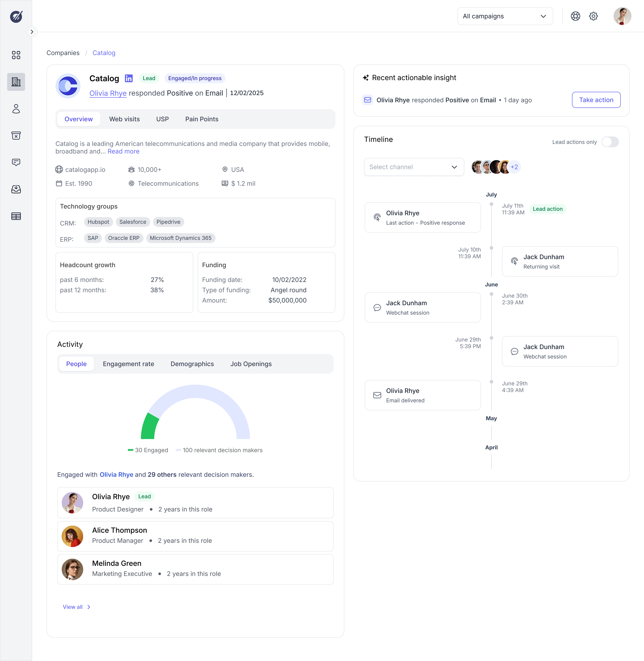Open the settings gear icon
Screen dimensions: 644x661
[593, 16]
